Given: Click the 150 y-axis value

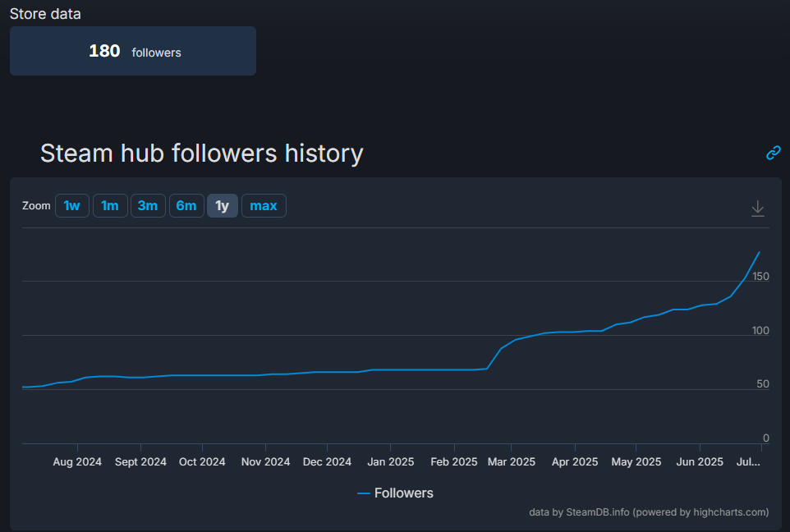Looking at the screenshot, I should pyautogui.click(x=760, y=276).
